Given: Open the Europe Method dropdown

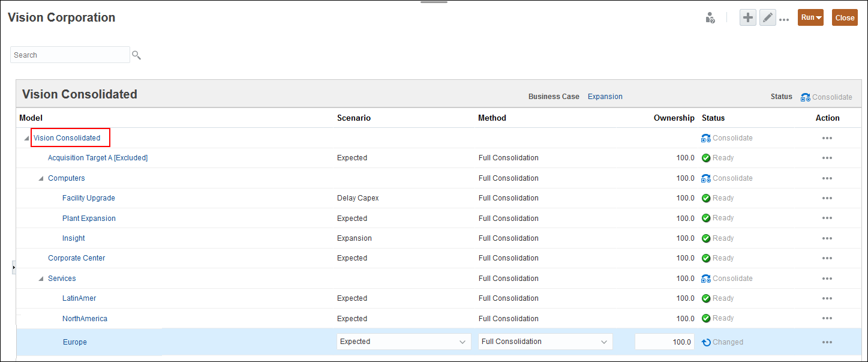Looking at the screenshot, I should 604,342.
